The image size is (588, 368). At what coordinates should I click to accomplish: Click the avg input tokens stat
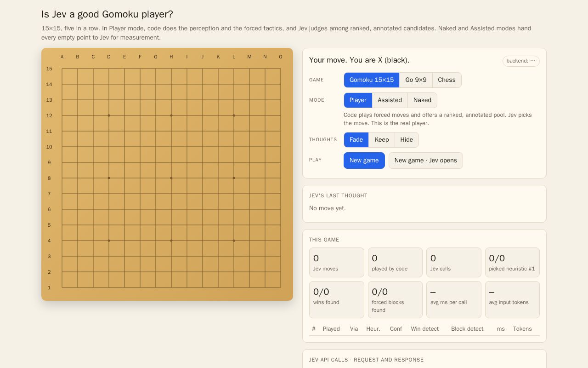(x=512, y=300)
